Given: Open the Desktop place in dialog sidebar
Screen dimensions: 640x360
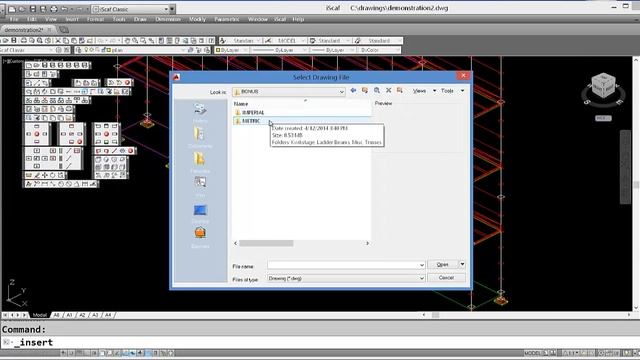Looking at the screenshot, I should [x=200, y=213].
